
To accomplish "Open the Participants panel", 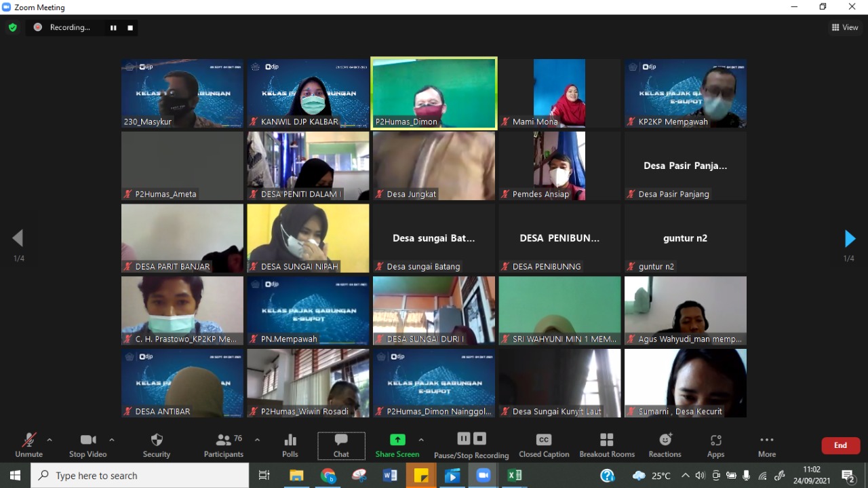I will point(224,445).
